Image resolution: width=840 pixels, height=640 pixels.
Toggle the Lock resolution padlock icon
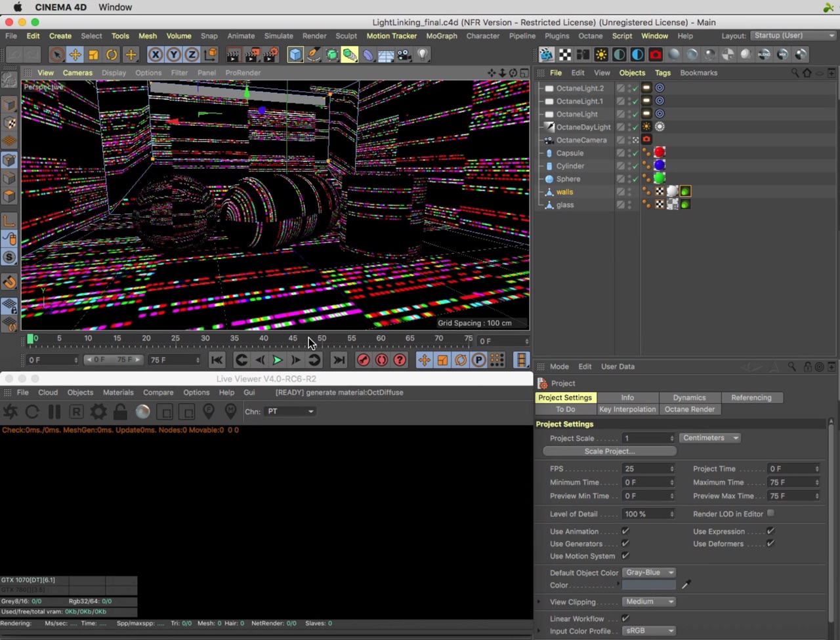click(120, 412)
